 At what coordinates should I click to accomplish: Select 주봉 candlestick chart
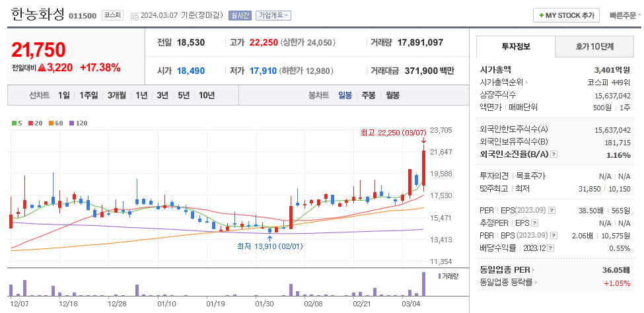[x=369, y=95]
